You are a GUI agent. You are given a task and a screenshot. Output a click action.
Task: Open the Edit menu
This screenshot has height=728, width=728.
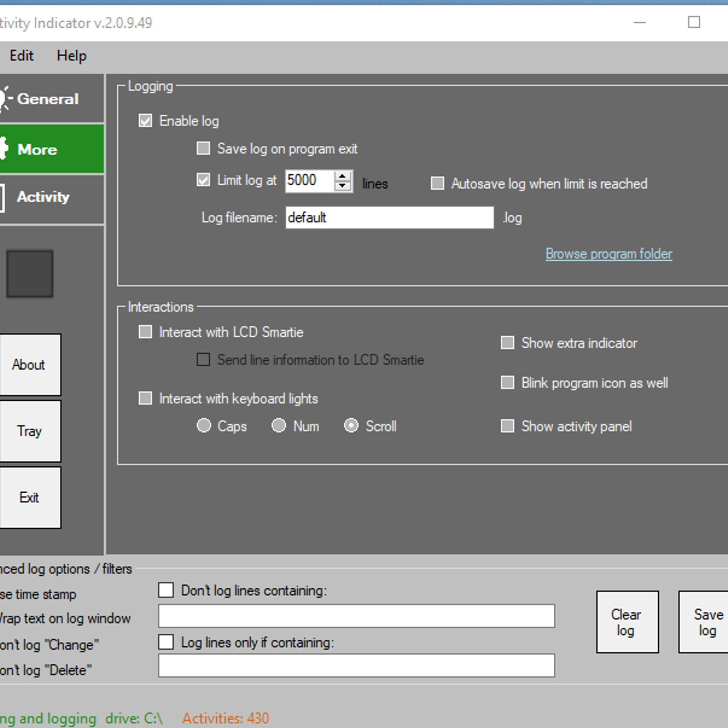[x=21, y=56]
